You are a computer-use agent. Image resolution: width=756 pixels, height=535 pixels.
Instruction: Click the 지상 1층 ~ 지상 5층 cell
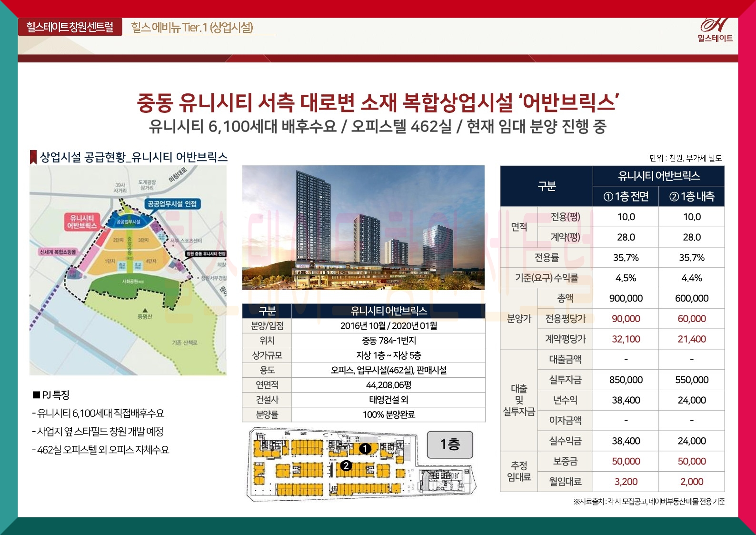[x=388, y=355]
